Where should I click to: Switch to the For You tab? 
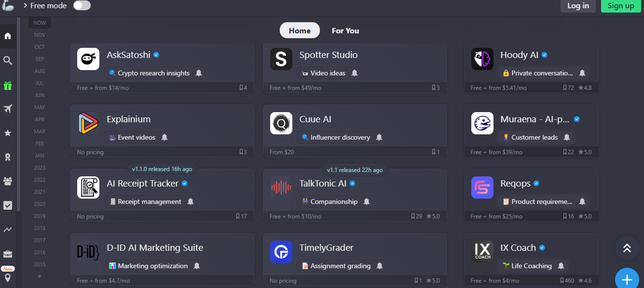coord(345,30)
